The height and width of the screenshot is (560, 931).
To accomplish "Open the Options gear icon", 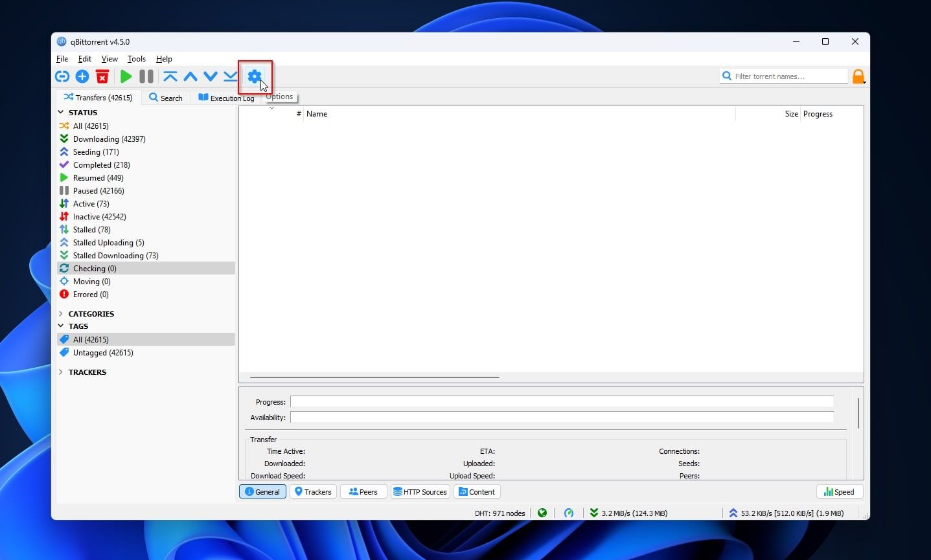I will pos(254,76).
